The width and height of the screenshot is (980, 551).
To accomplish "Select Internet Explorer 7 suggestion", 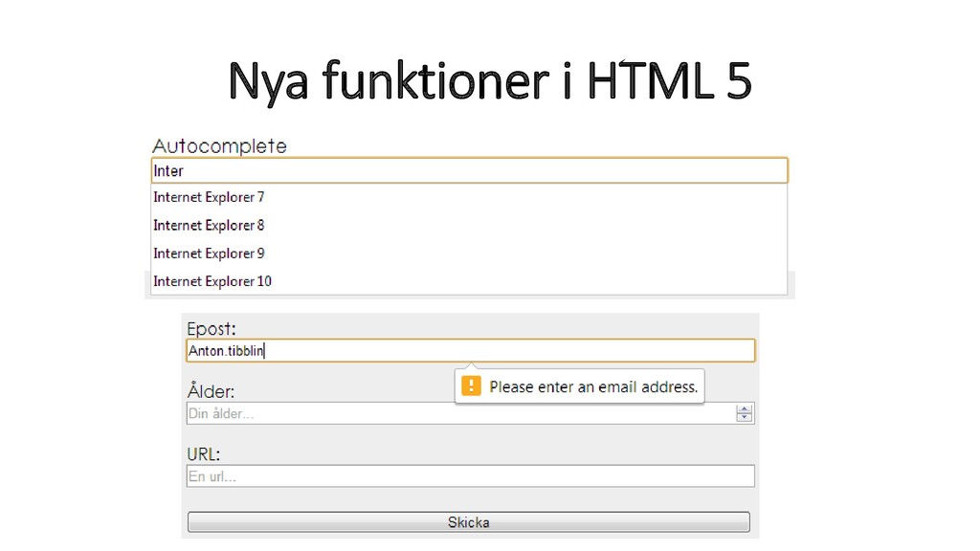I will pos(469,197).
